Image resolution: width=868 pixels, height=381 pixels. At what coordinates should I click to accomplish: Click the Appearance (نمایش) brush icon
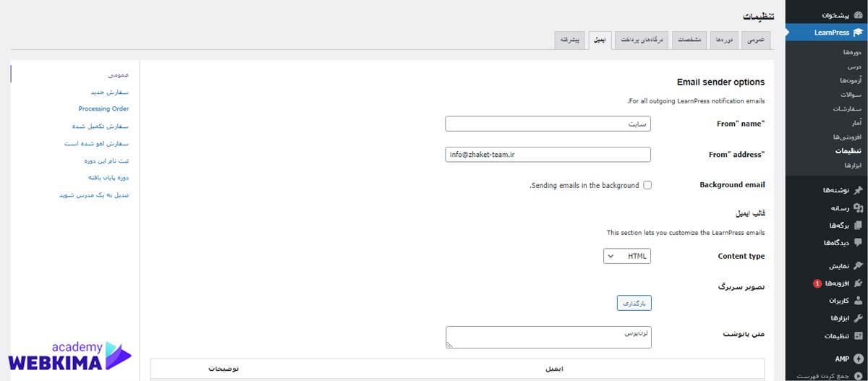tap(858, 265)
